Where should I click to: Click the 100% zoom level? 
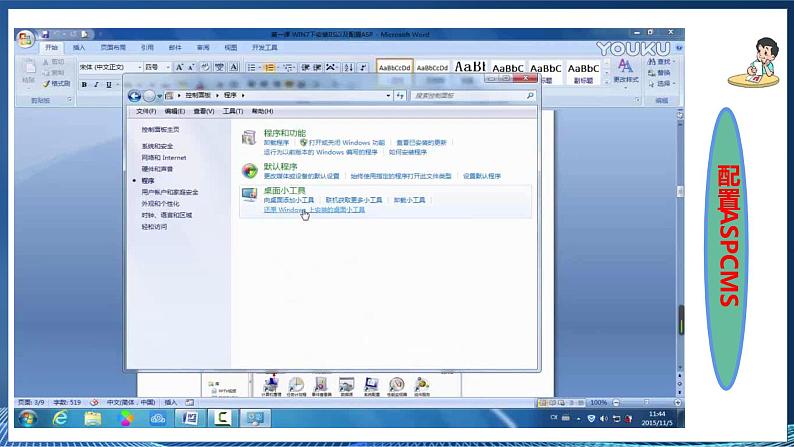[599, 403]
